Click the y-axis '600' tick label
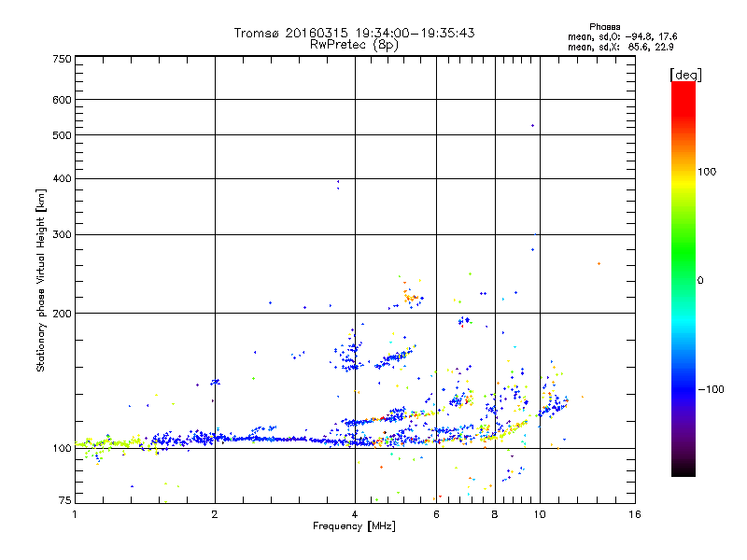 tap(62, 100)
